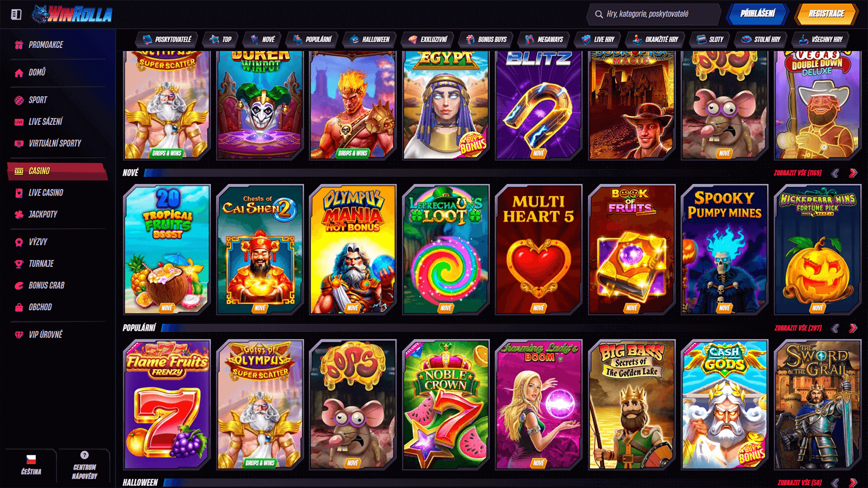
Task: Open Zobrazit vše (1169) link
Action: 797,173
